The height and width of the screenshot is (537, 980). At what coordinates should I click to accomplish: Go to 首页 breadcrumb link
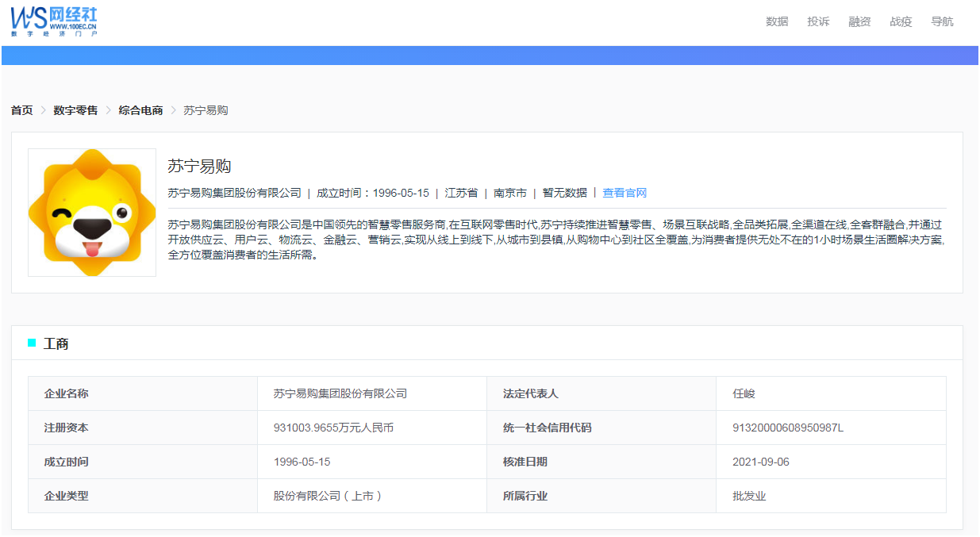point(22,110)
